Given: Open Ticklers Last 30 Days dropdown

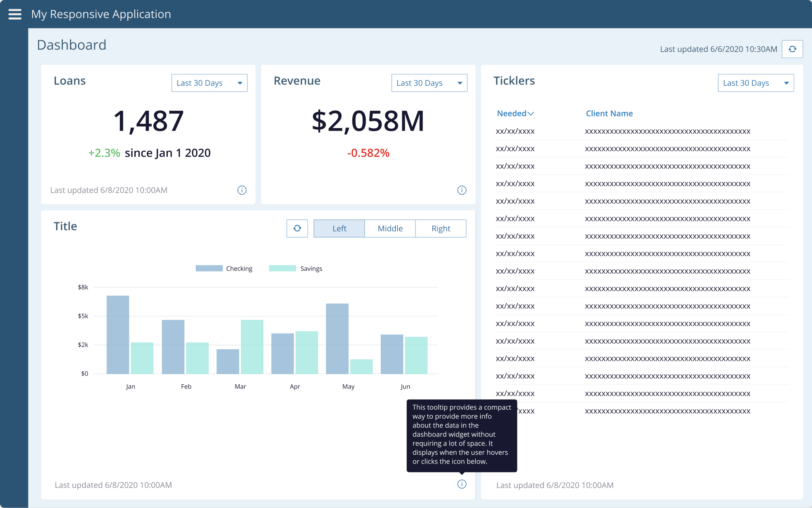Looking at the screenshot, I should [756, 83].
